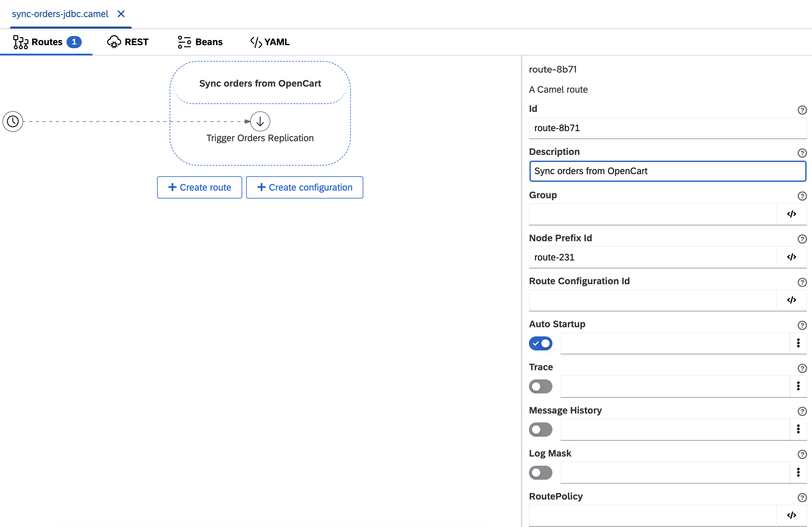Click the REST tab icon
The height and width of the screenshot is (527, 812).
(113, 41)
